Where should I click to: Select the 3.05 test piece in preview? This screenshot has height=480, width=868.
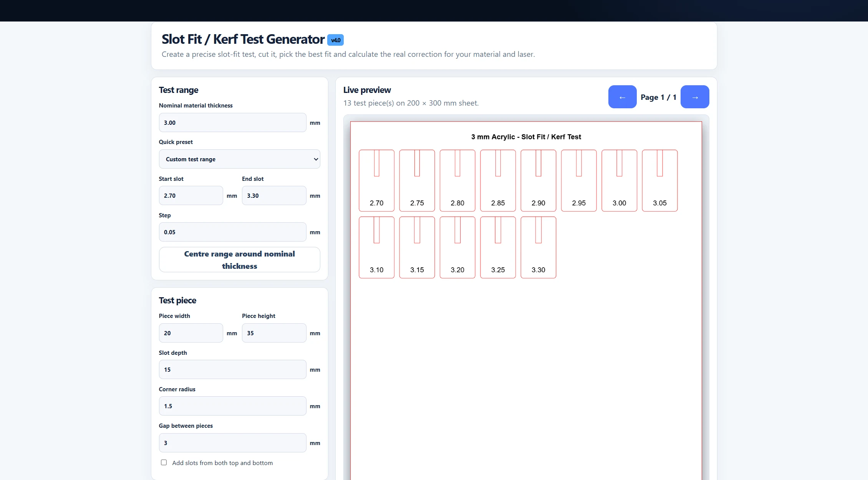(x=660, y=180)
